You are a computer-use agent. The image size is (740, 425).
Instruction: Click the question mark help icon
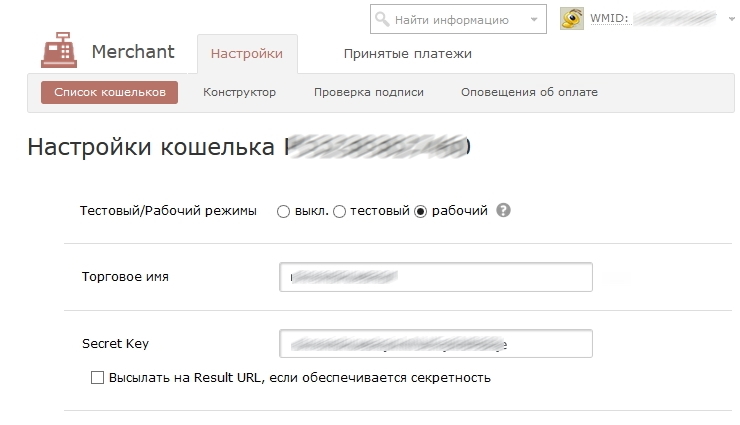504,211
